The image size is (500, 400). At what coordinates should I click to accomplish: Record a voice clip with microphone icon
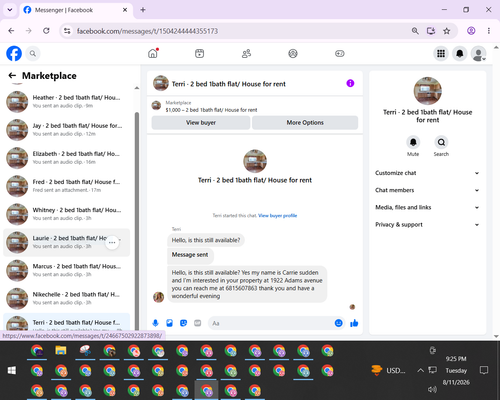(x=155, y=323)
